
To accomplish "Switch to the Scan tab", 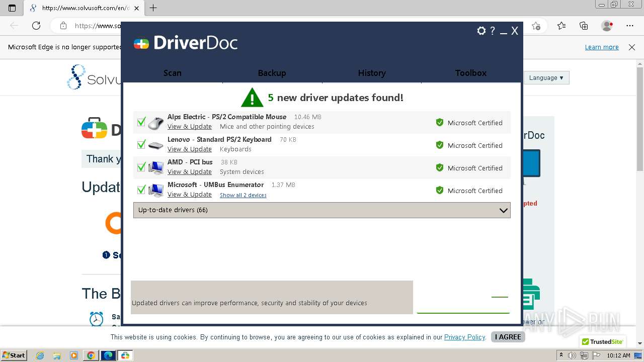I will click(x=173, y=73).
